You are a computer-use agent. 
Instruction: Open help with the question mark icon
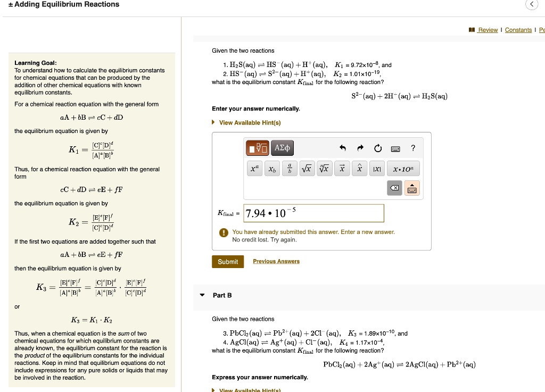(x=413, y=148)
